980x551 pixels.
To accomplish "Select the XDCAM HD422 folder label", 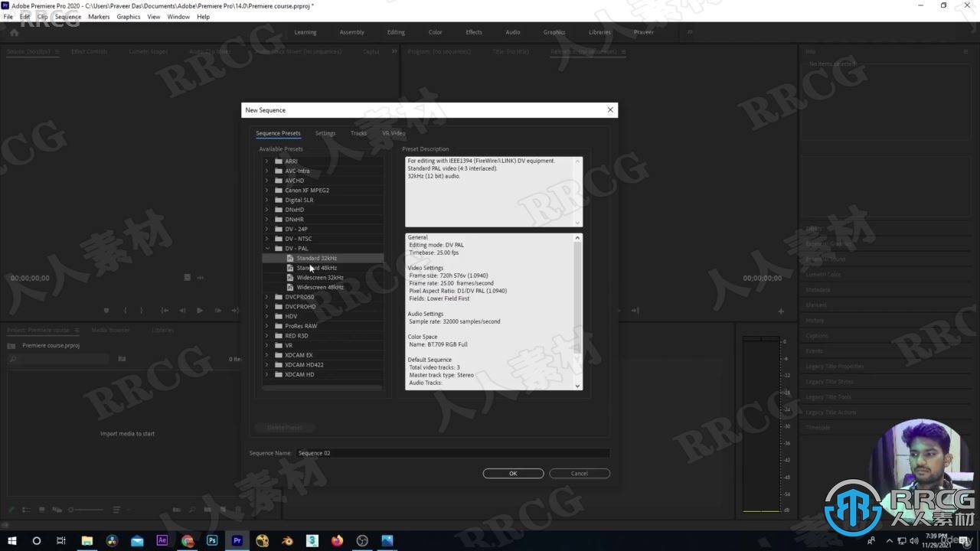I will 304,365.
